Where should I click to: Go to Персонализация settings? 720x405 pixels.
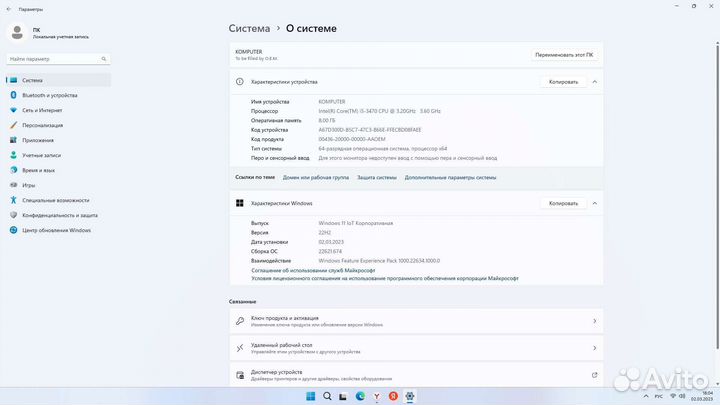point(42,125)
